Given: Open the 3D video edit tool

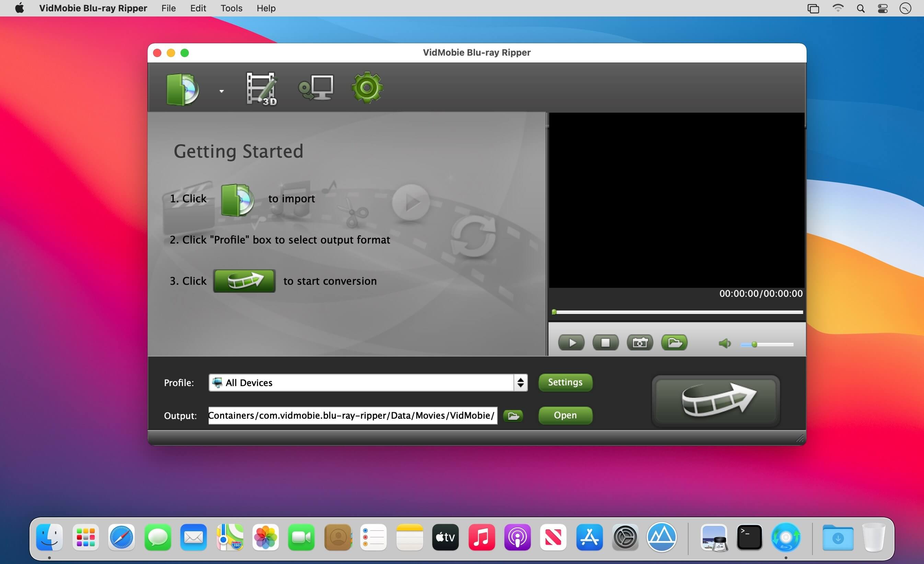Looking at the screenshot, I should tap(261, 89).
